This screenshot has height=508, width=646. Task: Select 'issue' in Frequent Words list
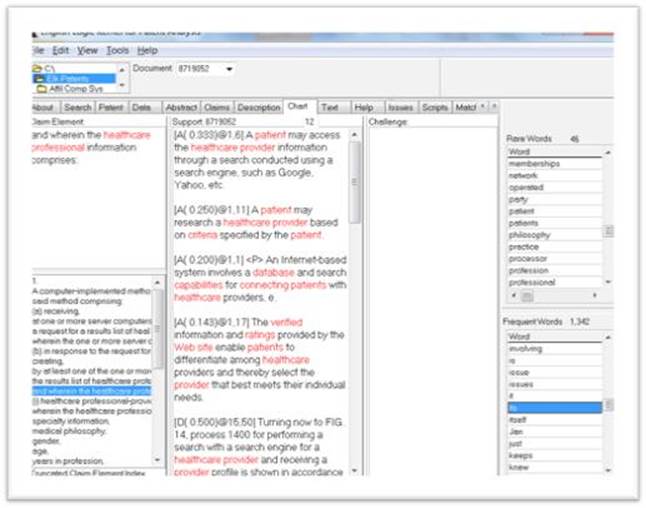(x=555, y=372)
